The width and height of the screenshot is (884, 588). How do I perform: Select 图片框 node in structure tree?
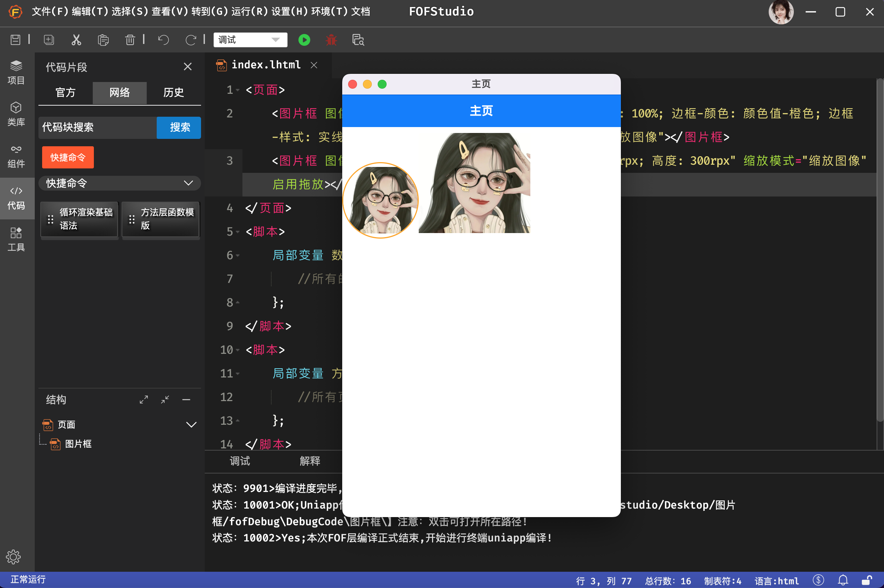coord(78,444)
